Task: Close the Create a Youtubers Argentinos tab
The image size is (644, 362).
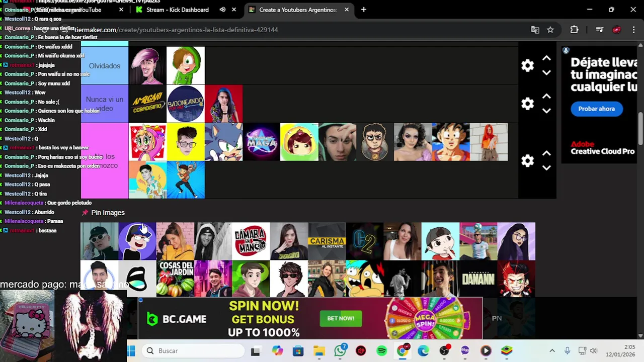Action: pos(347,10)
